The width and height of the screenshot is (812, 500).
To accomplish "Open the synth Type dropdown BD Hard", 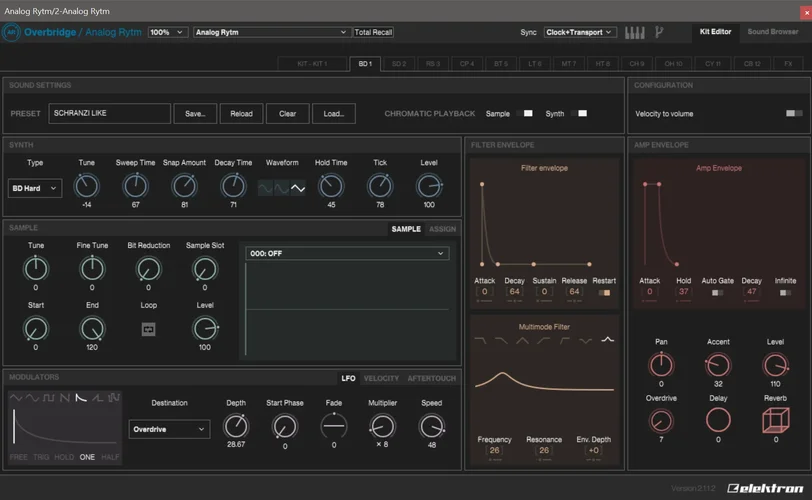I will coord(35,187).
